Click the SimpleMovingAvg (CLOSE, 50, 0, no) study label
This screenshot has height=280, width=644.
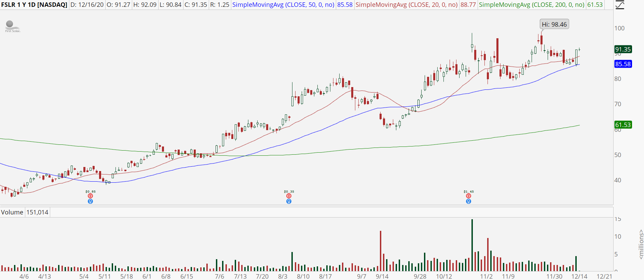(283, 5)
